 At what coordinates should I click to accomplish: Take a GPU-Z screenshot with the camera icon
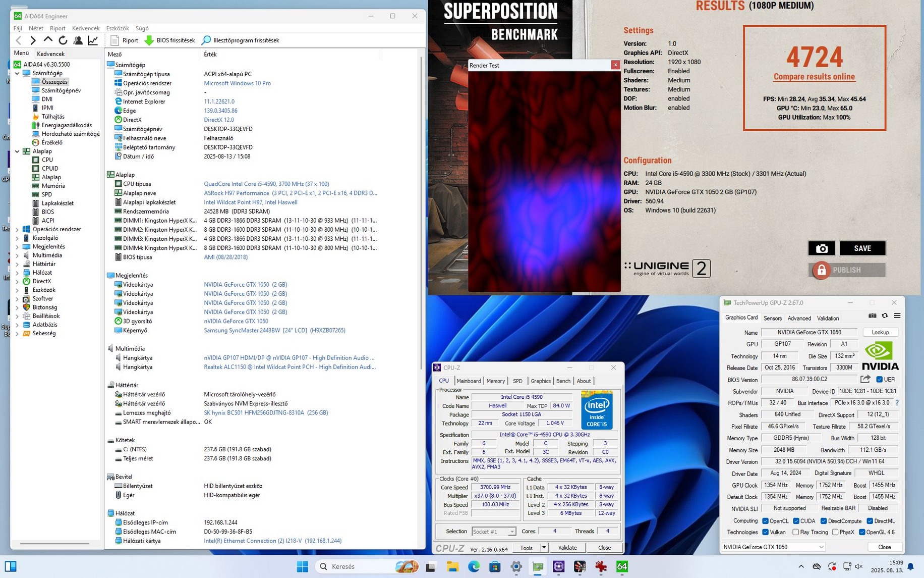pyautogui.click(x=872, y=316)
